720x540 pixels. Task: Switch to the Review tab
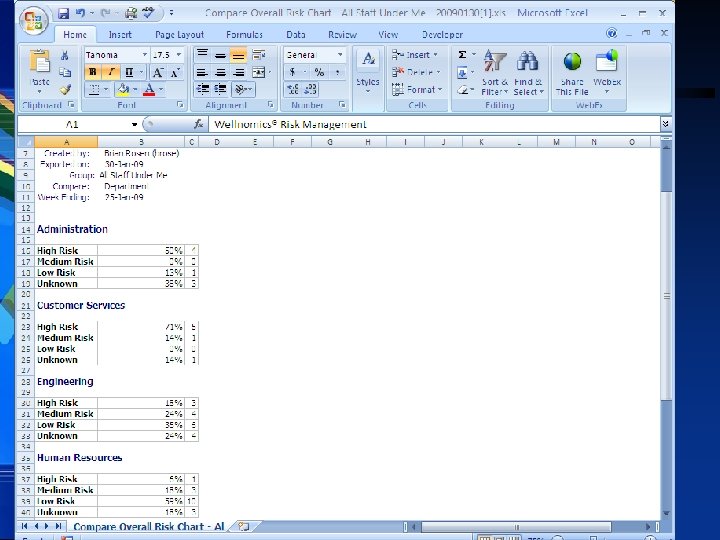pos(342,34)
